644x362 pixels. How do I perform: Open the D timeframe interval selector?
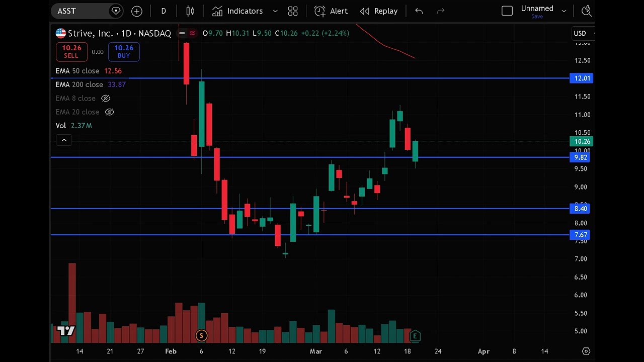coord(164,11)
